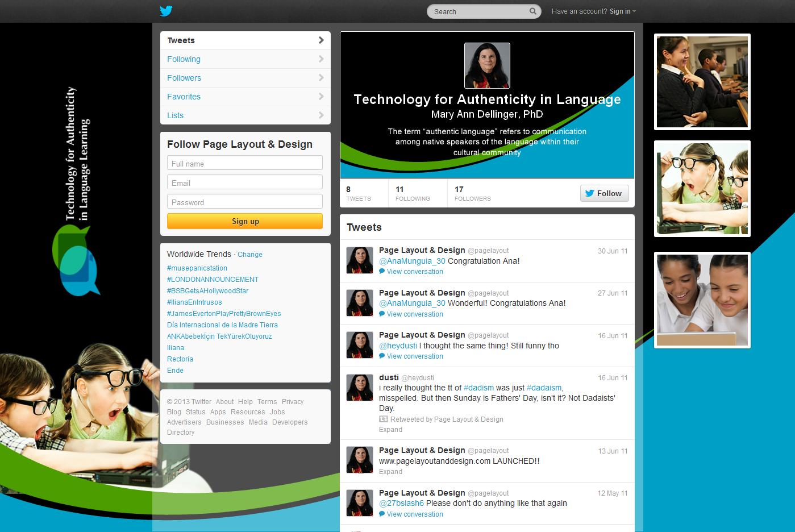Click the chevron arrow beside Lists
This screenshot has height=532, width=795.
[x=321, y=115]
